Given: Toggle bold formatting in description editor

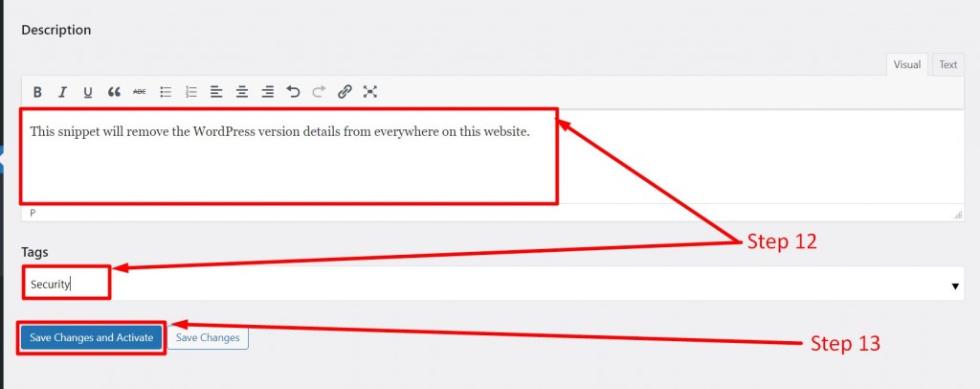Looking at the screenshot, I should [37, 92].
